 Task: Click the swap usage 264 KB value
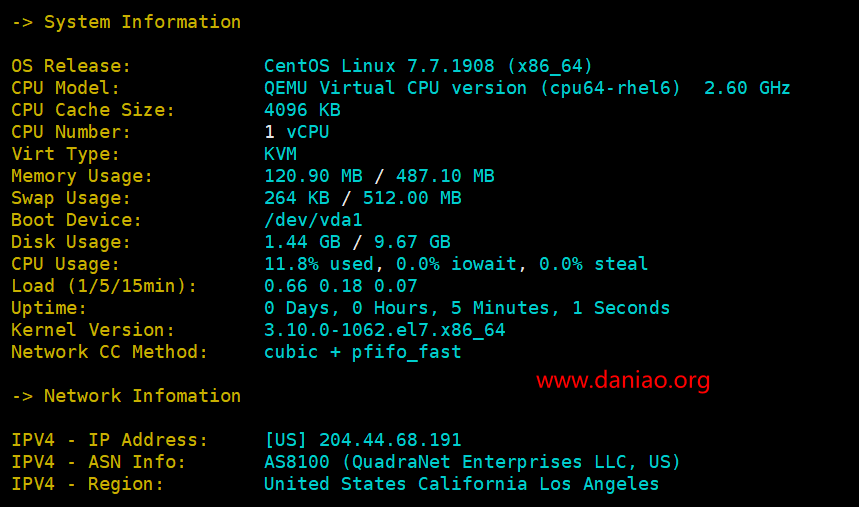click(297, 198)
